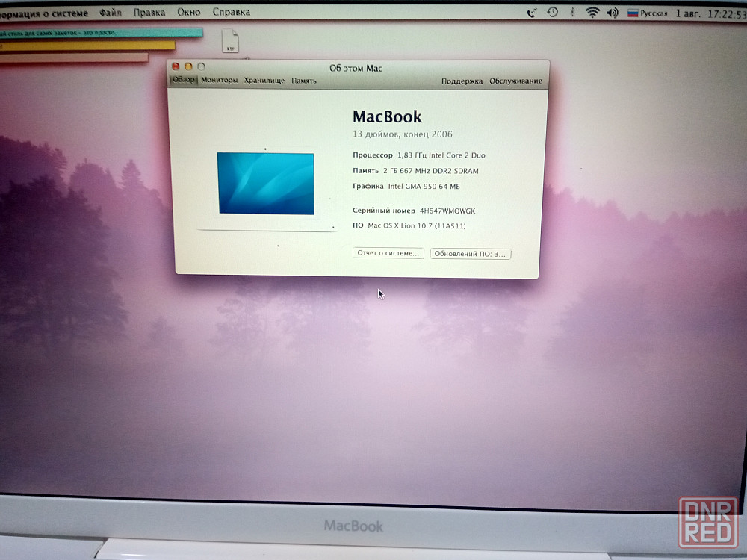Switch to the Память tab
Image resolution: width=747 pixels, height=560 pixels.
click(x=304, y=81)
